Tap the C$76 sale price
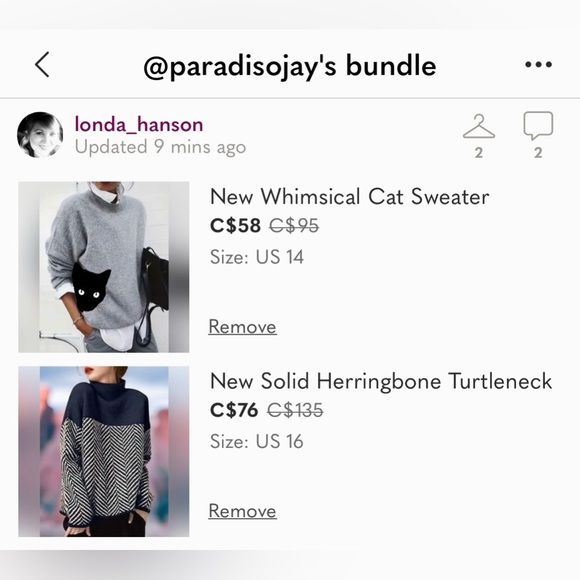The width and height of the screenshot is (580, 580). [x=234, y=410]
